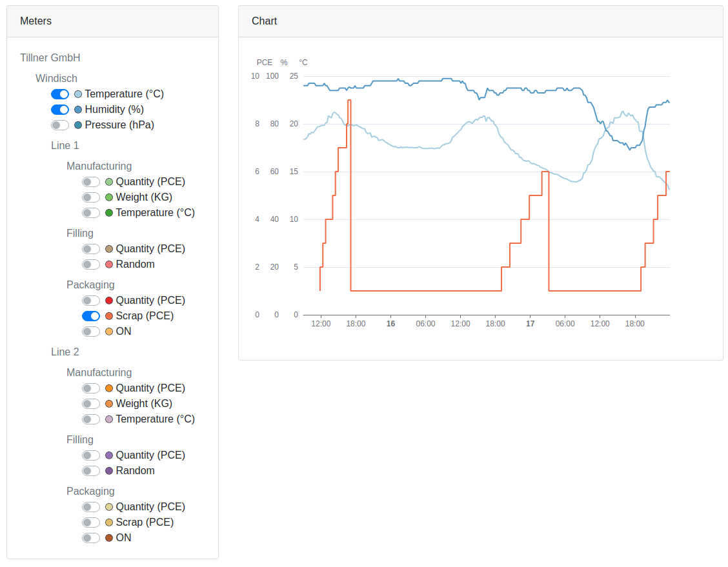This screenshot has width=728, height=567.
Task: Click the Pressure (hPa) color dot
Action: (78, 125)
